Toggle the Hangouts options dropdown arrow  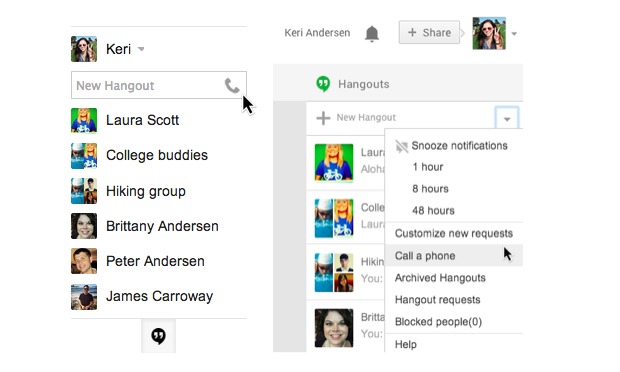click(x=507, y=118)
